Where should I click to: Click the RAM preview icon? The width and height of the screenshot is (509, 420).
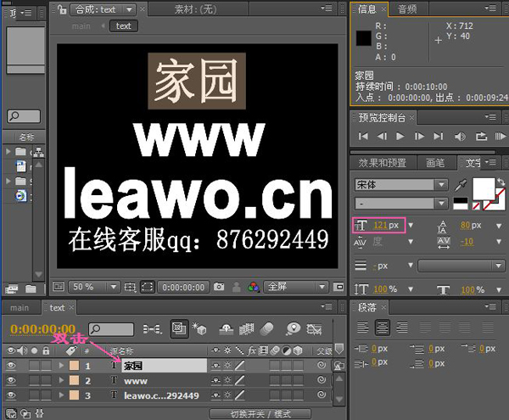tap(500, 137)
